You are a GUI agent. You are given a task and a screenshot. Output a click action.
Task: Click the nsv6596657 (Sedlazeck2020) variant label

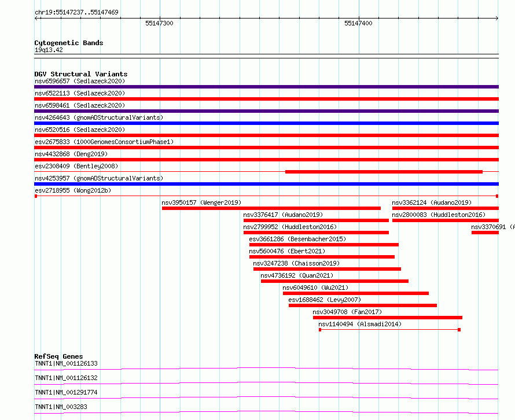point(80,81)
